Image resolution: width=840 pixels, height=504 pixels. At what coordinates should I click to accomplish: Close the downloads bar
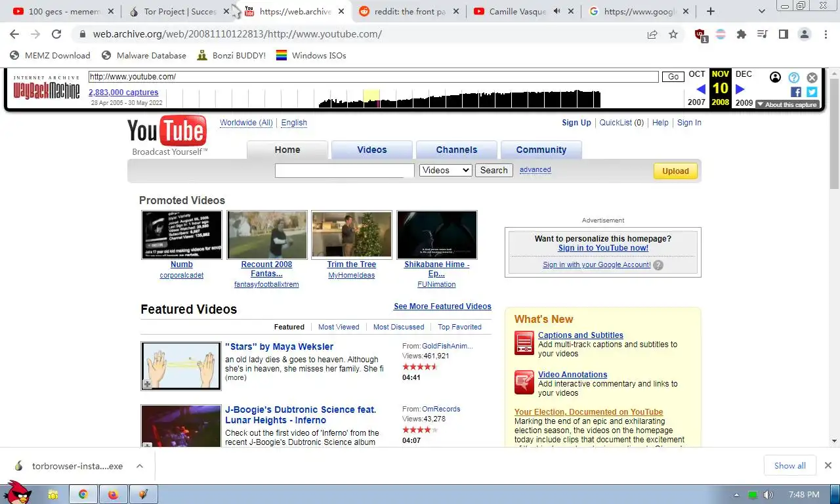pyautogui.click(x=828, y=465)
